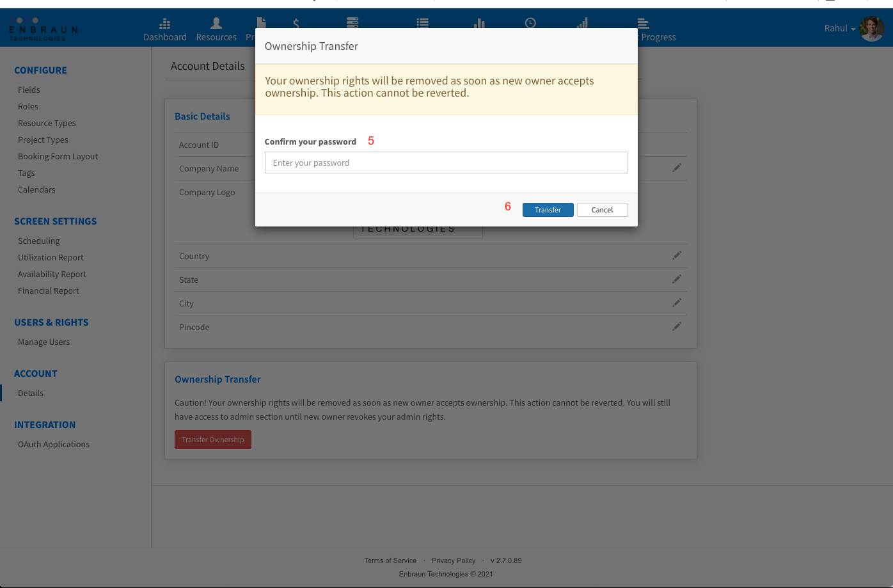893x588 pixels.
Task: Click the blue Transfer button
Action: (x=548, y=210)
